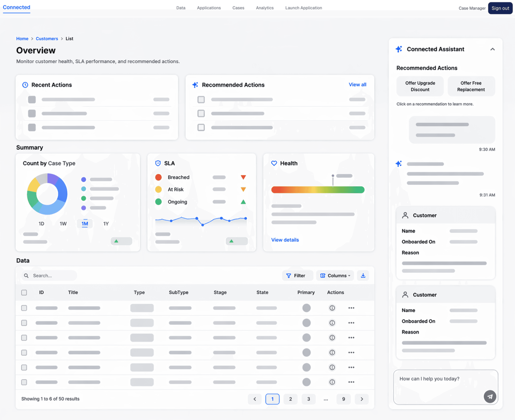Click the Offer Upgrade Discount button
Image resolution: width=515 pixels, height=420 pixels.
[x=420, y=86]
